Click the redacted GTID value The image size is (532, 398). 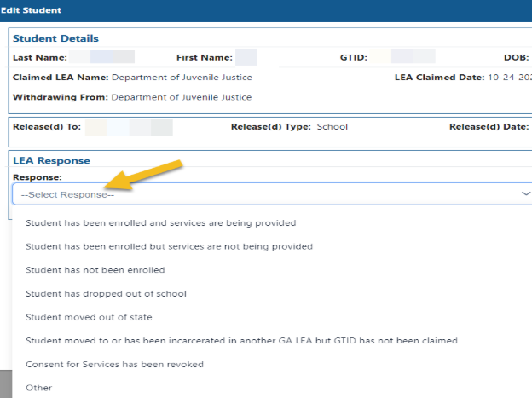pyautogui.click(x=413, y=57)
